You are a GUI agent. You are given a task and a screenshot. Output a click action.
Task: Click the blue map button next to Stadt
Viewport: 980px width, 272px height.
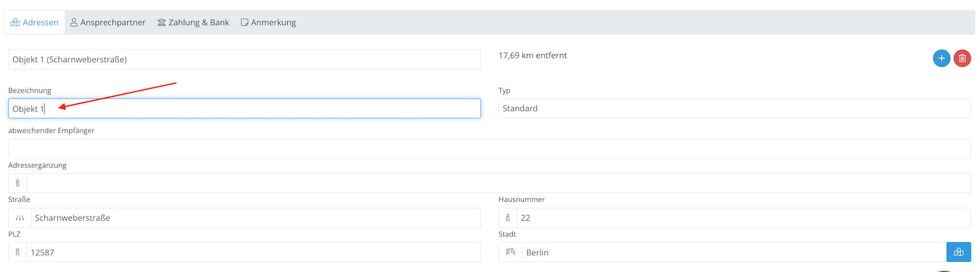(959, 252)
